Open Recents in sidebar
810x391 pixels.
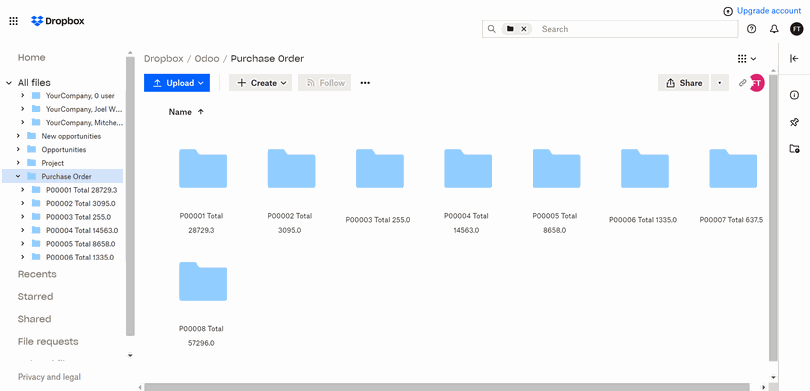click(37, 274)
